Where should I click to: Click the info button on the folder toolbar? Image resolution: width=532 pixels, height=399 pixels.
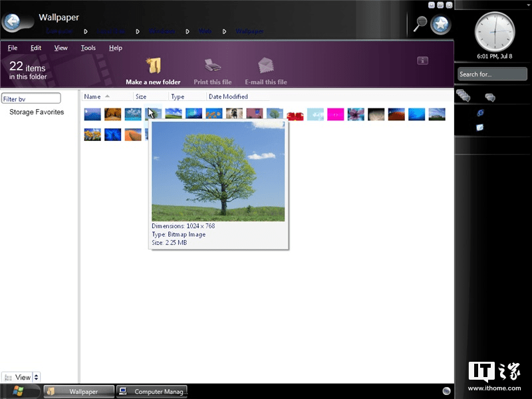(x=424, y=60)
